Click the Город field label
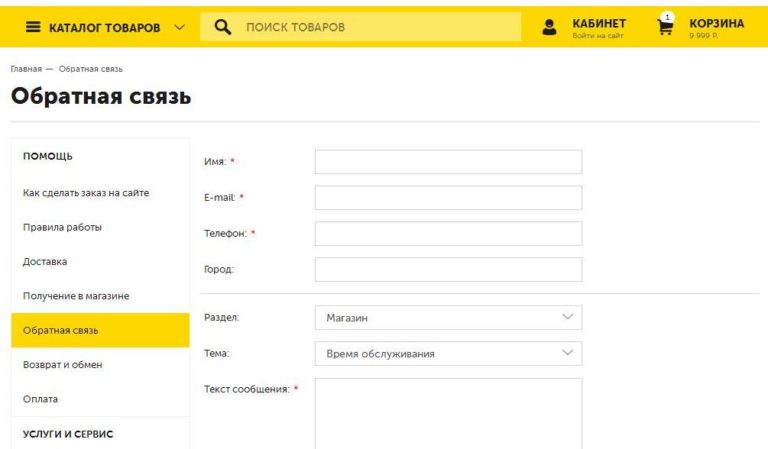Image resolution: width=768 pixels, height=449 pixels. (x=219, y=269)
